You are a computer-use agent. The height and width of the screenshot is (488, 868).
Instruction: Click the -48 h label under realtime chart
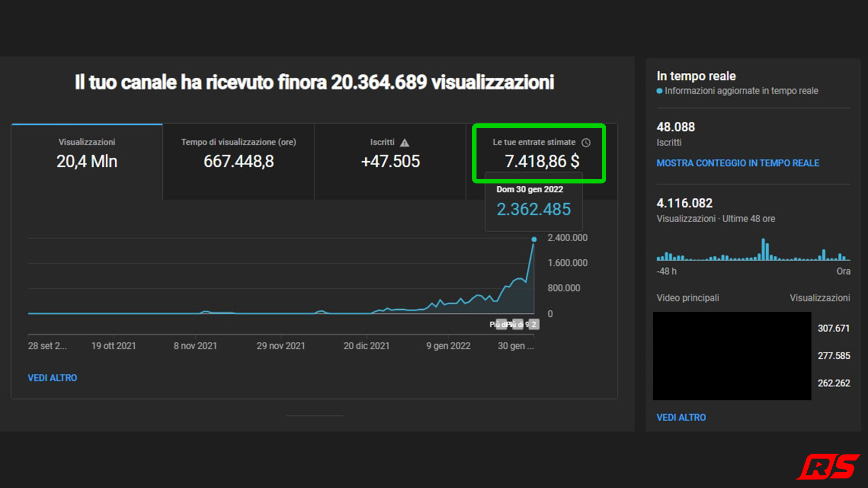click(x=666, y=272)
